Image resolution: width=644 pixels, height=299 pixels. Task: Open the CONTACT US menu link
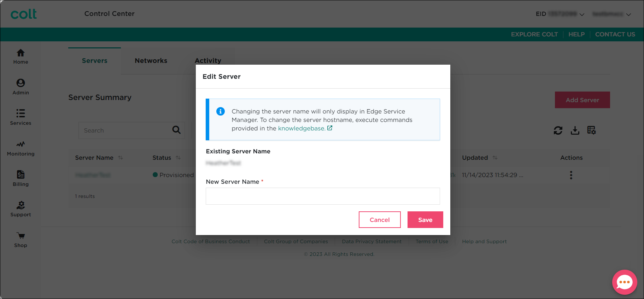[615, 34]
